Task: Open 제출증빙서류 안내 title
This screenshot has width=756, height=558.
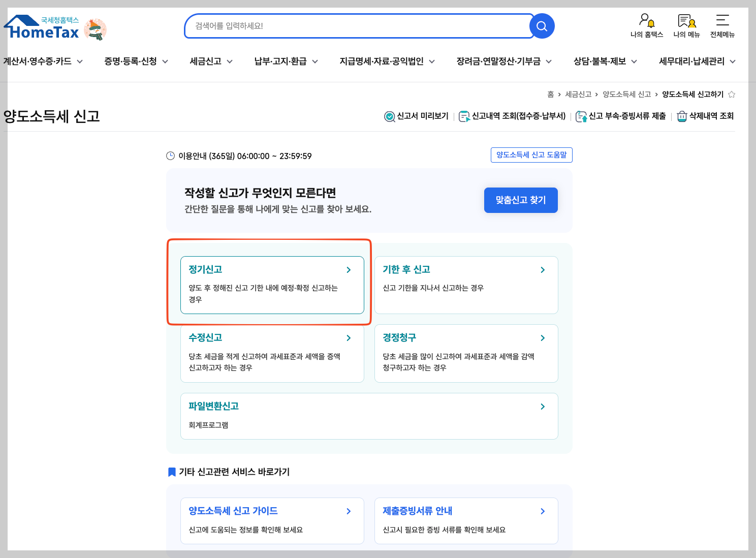Action: point(418,511)
